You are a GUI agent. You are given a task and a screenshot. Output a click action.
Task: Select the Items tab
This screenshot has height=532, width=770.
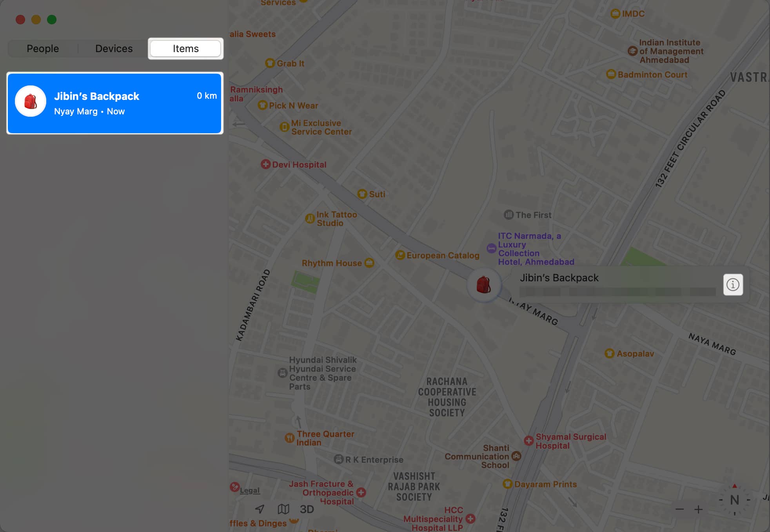tap(185, 49)
